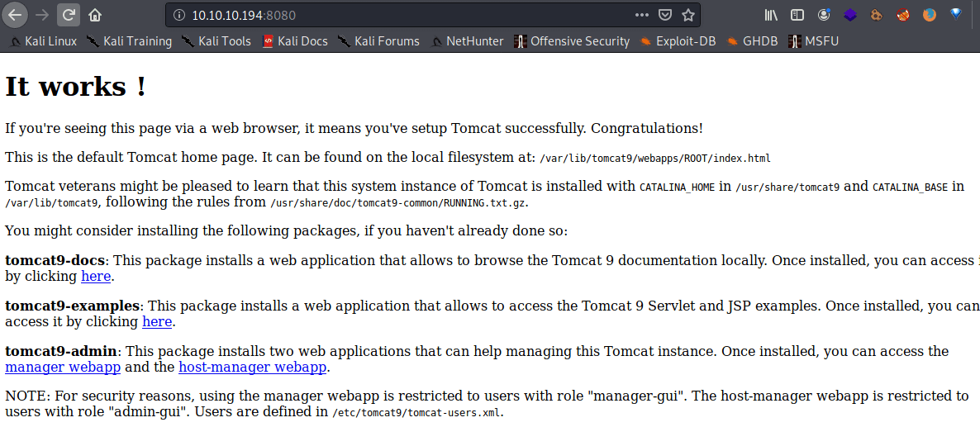Click the bold 'tomcat9-examples' package name
The height and width of the screenshot is (446, 980).
click(72, 306)
